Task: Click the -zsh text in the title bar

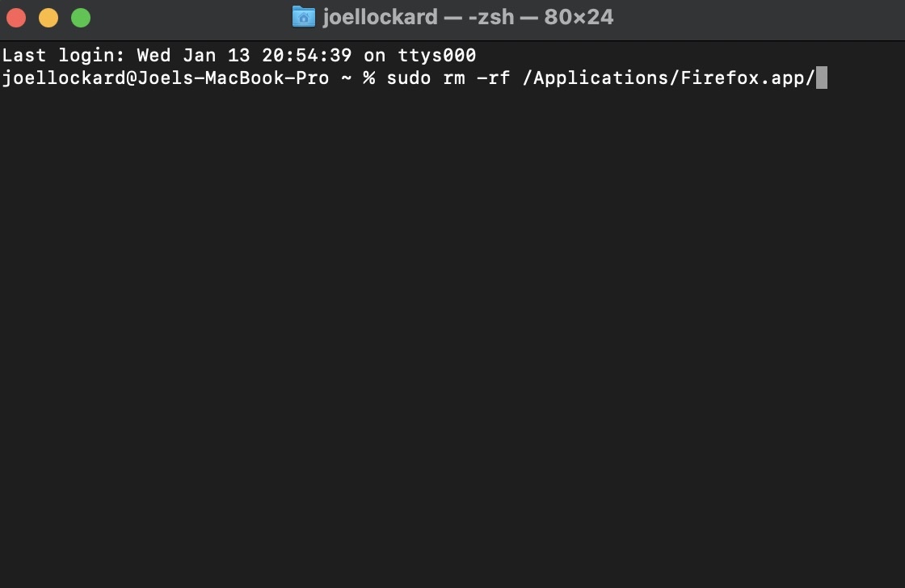Action: pos(490,17)
